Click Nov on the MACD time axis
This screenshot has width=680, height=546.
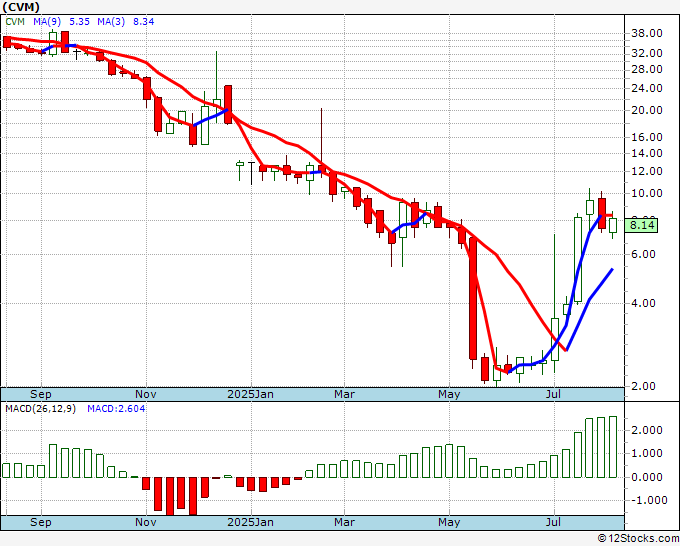point(146,522)
